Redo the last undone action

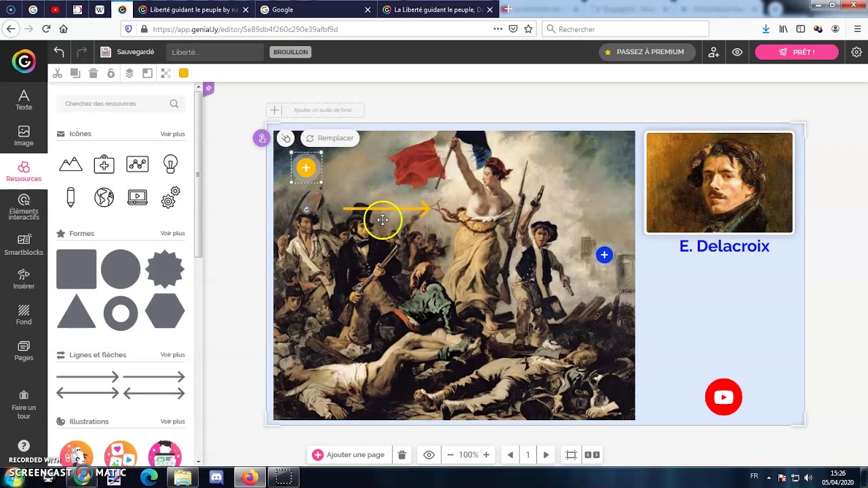pyautogui.click(x=82, y=52)
